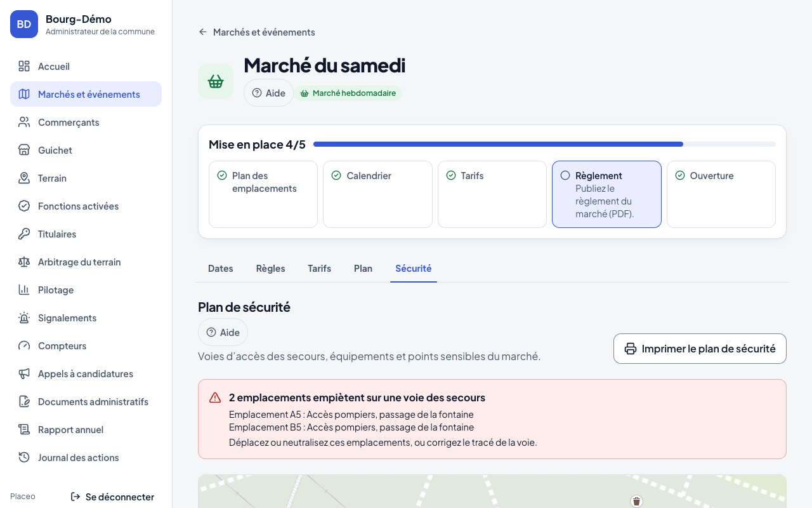Open the Plan des emplacements setup step
Screen dimensions: 812x508
click(x=263, y=194)
